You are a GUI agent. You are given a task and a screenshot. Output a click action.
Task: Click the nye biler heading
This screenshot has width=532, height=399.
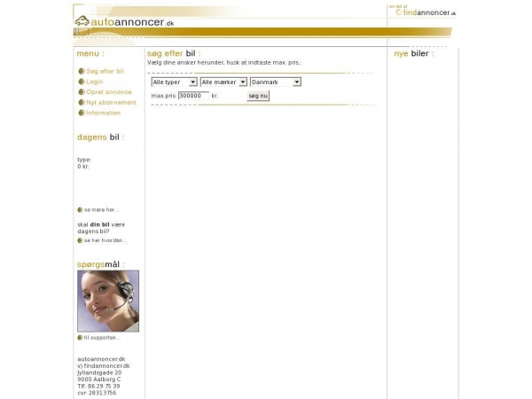[413, 53]
